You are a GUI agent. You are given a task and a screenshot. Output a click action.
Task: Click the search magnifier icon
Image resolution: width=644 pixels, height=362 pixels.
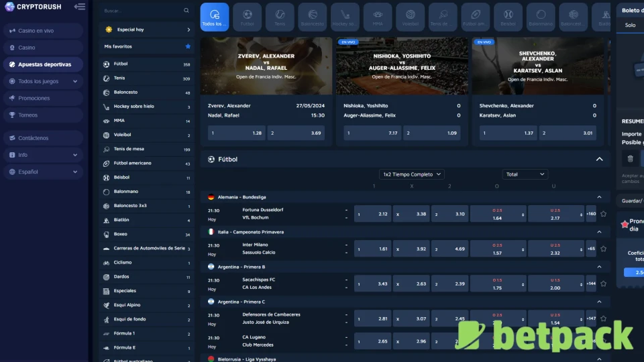(186, 11)
